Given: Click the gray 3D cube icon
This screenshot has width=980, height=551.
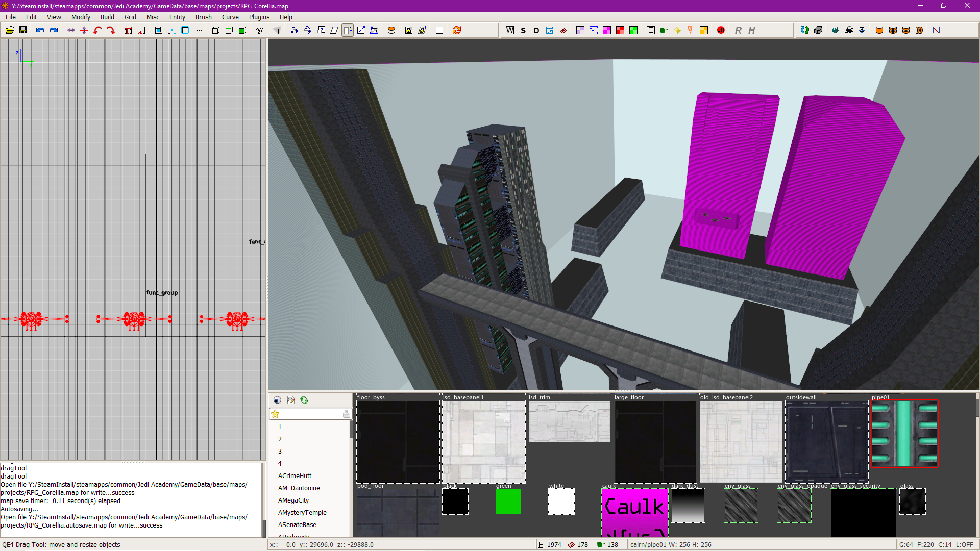Looking at the screenshot, I should (818, 30).
